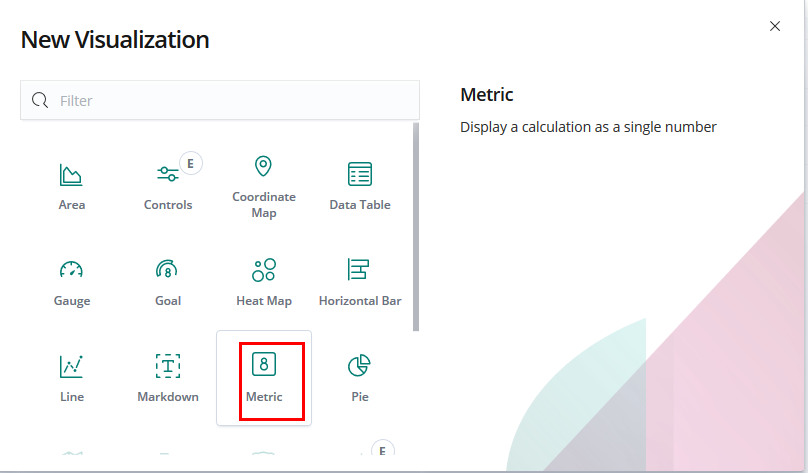This screenshot has width=808, height=473.
Task: Choose the Gauge visualization icon
Action: [71, 269]
